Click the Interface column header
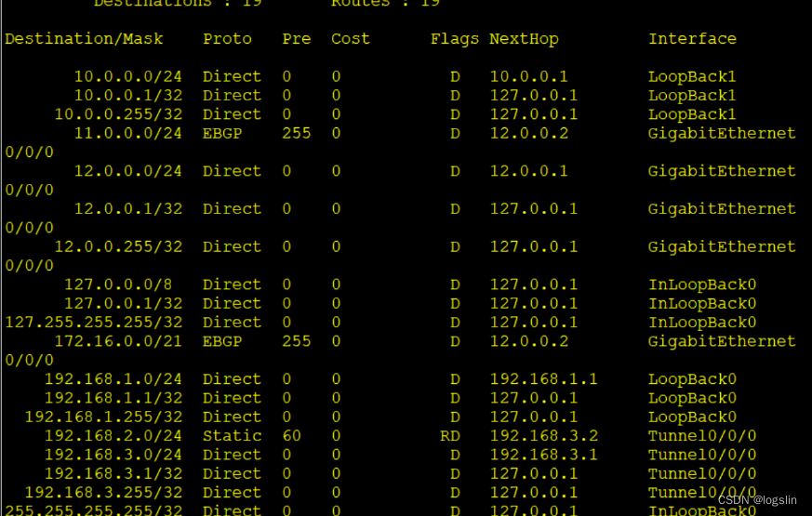The height and width of the screenshot is (516, 812). (692, 39)
